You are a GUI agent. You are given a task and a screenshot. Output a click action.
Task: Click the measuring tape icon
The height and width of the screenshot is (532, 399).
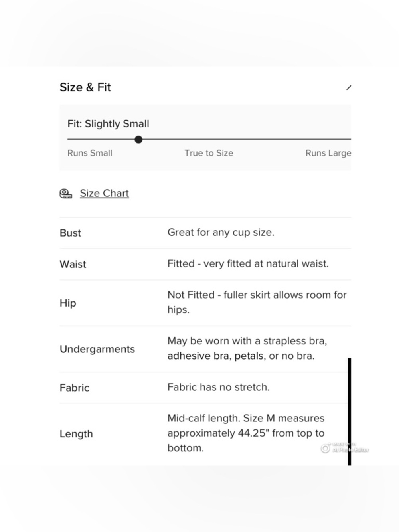pos(66,194)
